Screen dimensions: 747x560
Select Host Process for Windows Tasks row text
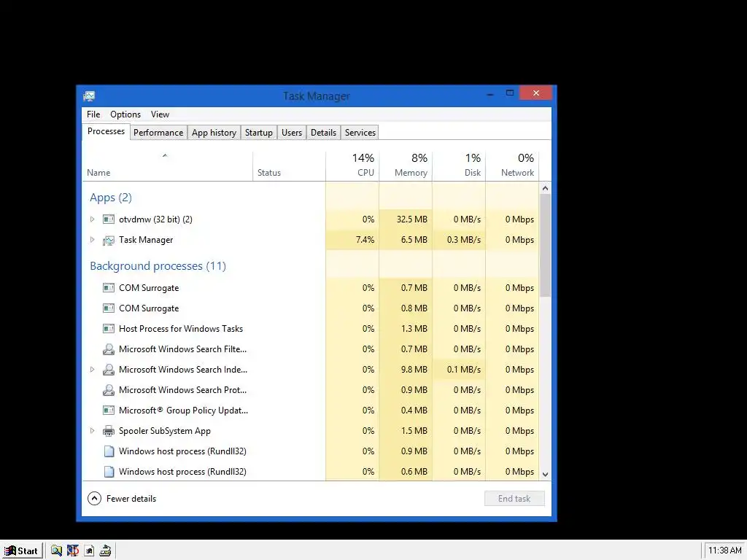181,329
